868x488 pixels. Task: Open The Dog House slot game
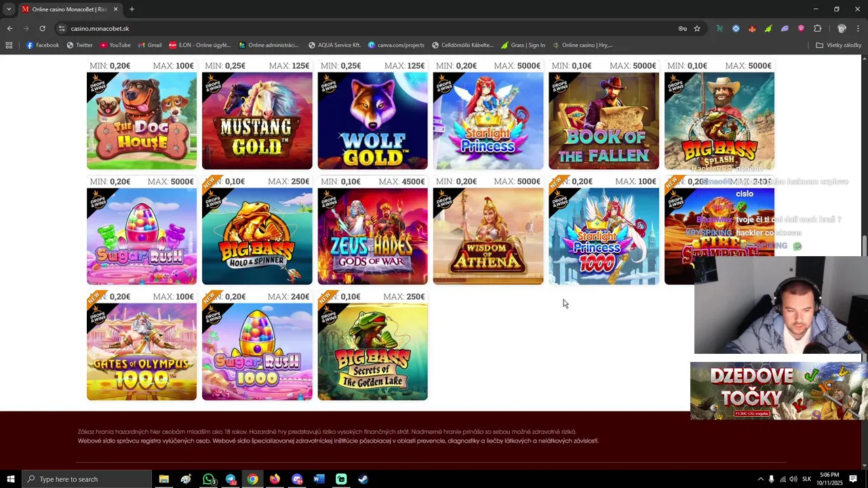[x=142, y=121]
